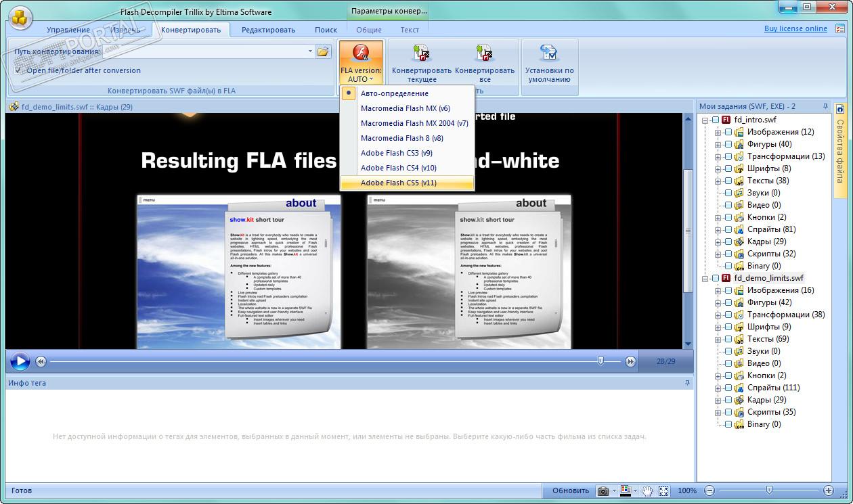This screenshot has width=853, height=504.
Task: Expand the Спрайты (81) node
Action: [718, 229]
